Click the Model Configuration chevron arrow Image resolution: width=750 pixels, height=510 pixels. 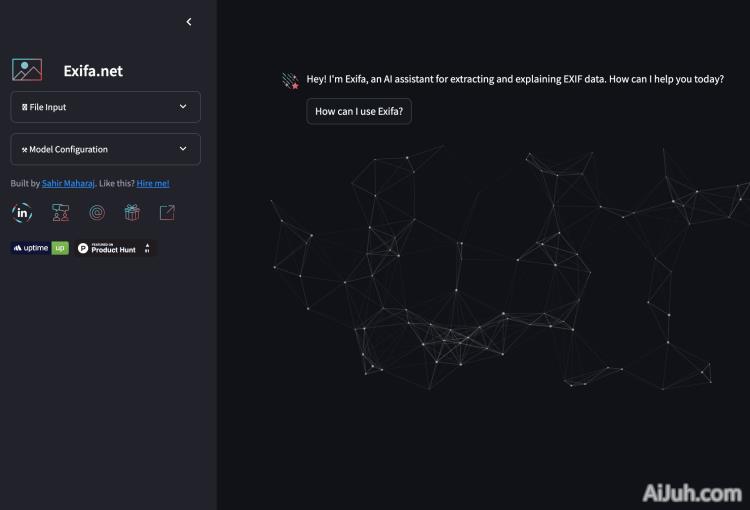[183, 149]
